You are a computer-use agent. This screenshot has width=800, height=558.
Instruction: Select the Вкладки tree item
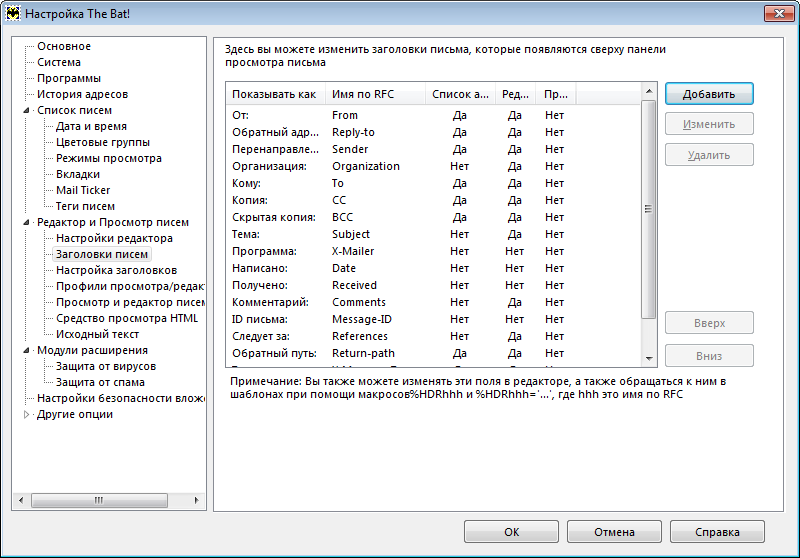pos(78,174)
